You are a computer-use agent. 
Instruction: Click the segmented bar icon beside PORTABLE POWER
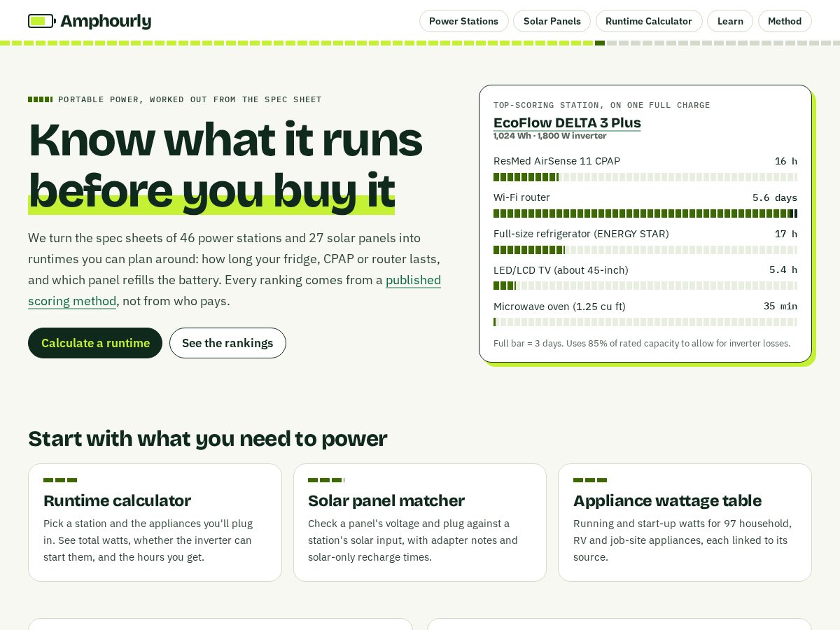click(41, 99)
